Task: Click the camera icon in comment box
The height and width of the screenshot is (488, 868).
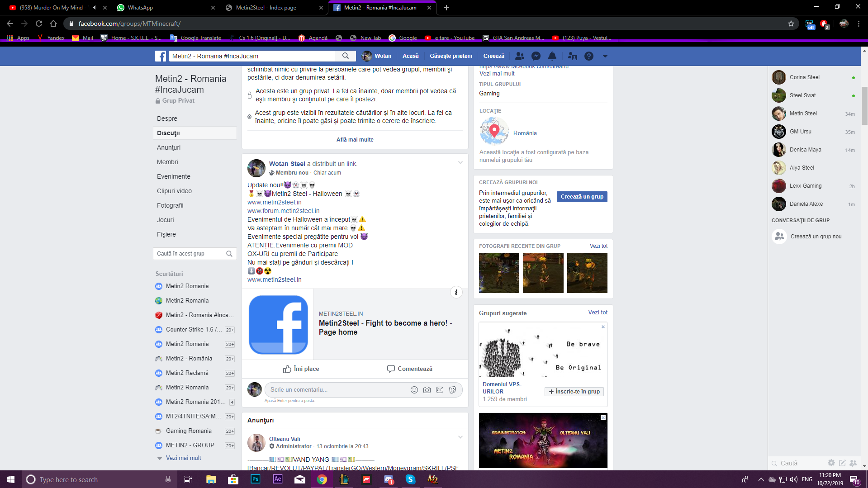Action: [x=427, y=390]
